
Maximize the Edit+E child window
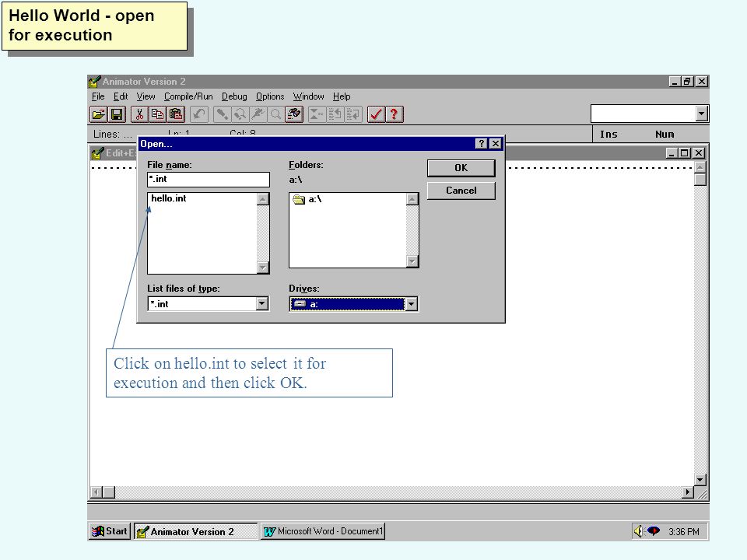pyautogui.click(x=685, y=153)
